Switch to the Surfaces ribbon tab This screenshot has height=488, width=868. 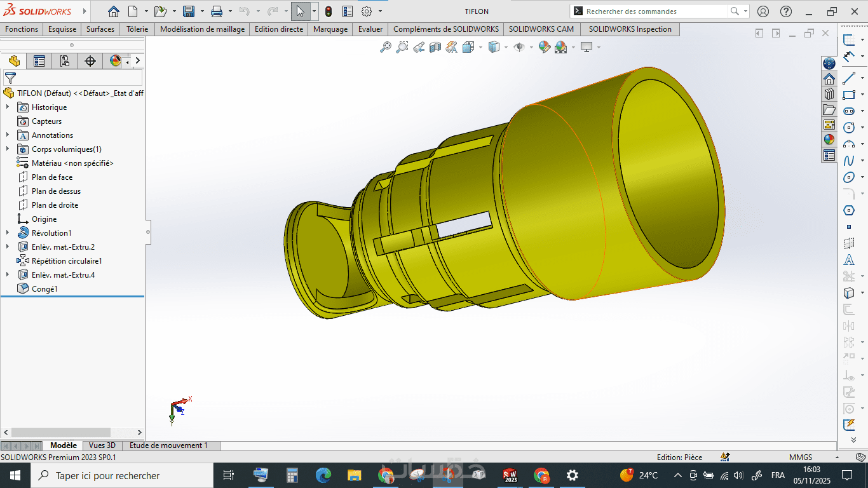pos(100,29)
